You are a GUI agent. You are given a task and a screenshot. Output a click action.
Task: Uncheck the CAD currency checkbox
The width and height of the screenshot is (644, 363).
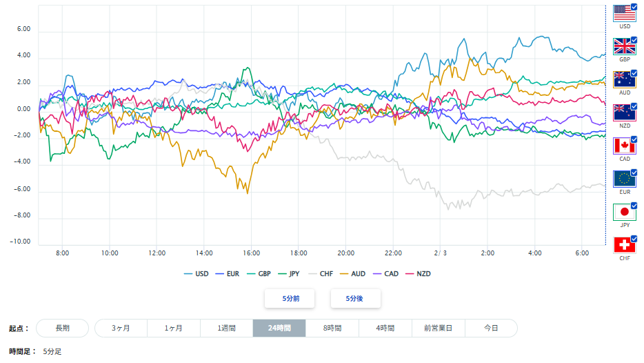(x=634, y=139)
